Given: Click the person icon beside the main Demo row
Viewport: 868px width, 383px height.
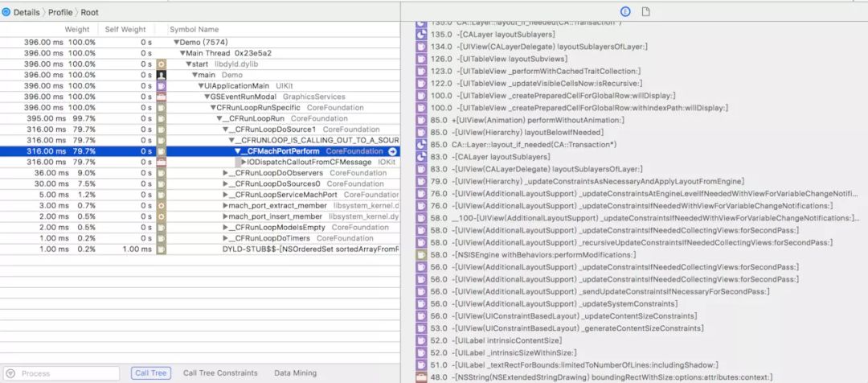Looking at the screenshot, I should click(161, 75).
